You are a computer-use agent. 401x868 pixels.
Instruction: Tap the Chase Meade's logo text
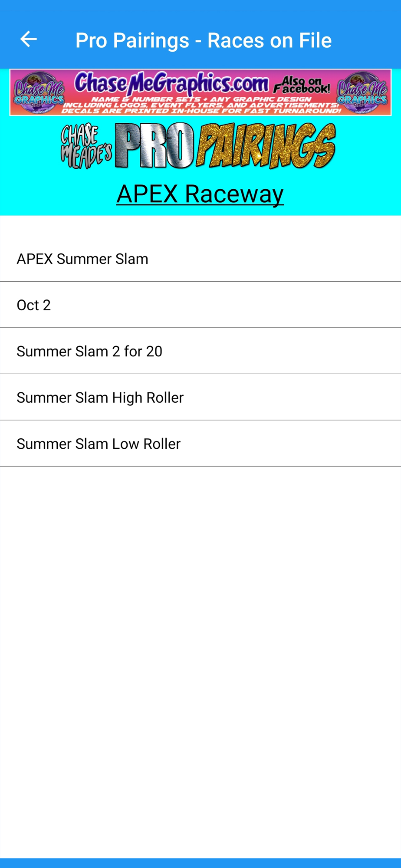86,147
